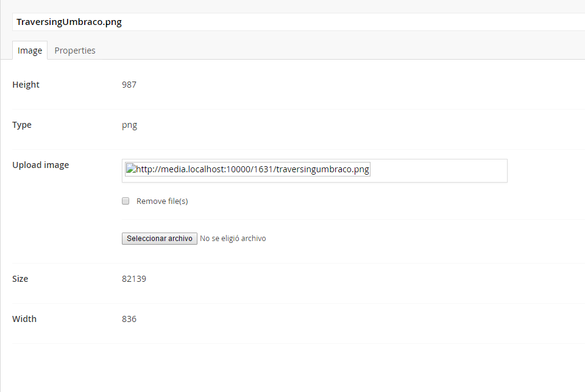Image resolution: width=585 pixels, height=392 pixels.
Task: Switch to the Image tab
Action: 30,51
